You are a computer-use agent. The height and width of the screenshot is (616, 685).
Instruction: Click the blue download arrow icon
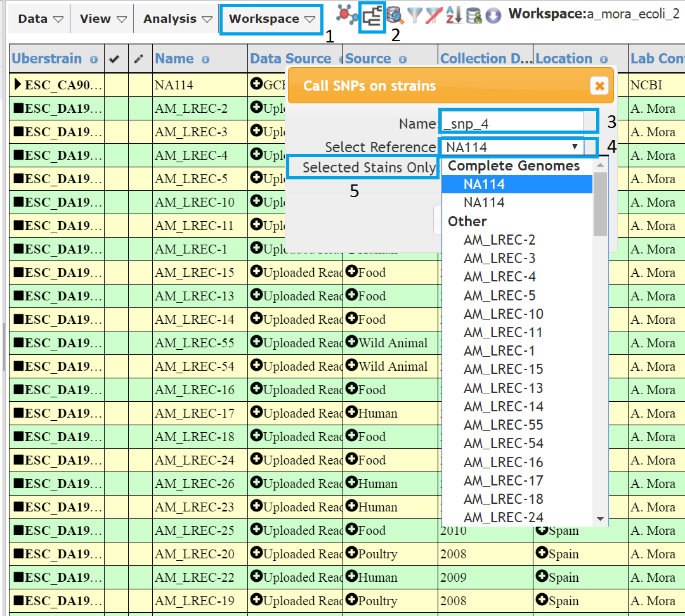(493, 16)
